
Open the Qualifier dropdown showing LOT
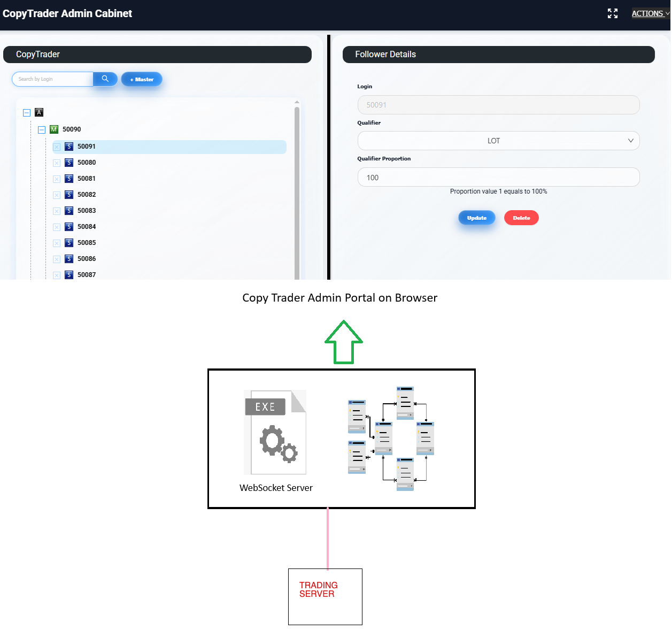click(498, 141)
